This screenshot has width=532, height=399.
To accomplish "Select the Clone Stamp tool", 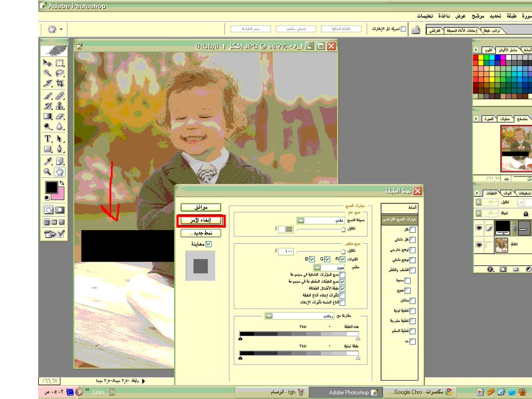I will tap(60, 106).
